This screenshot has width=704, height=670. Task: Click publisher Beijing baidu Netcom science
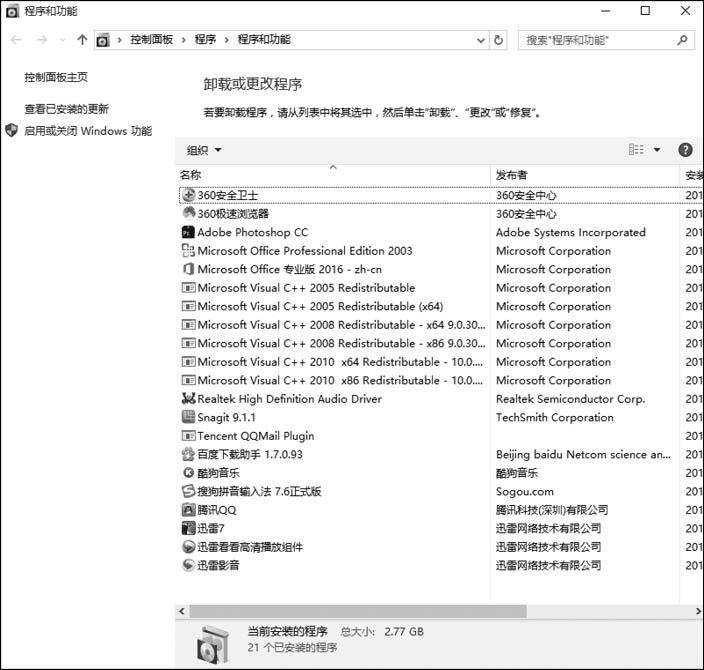(x=583, y=454)
